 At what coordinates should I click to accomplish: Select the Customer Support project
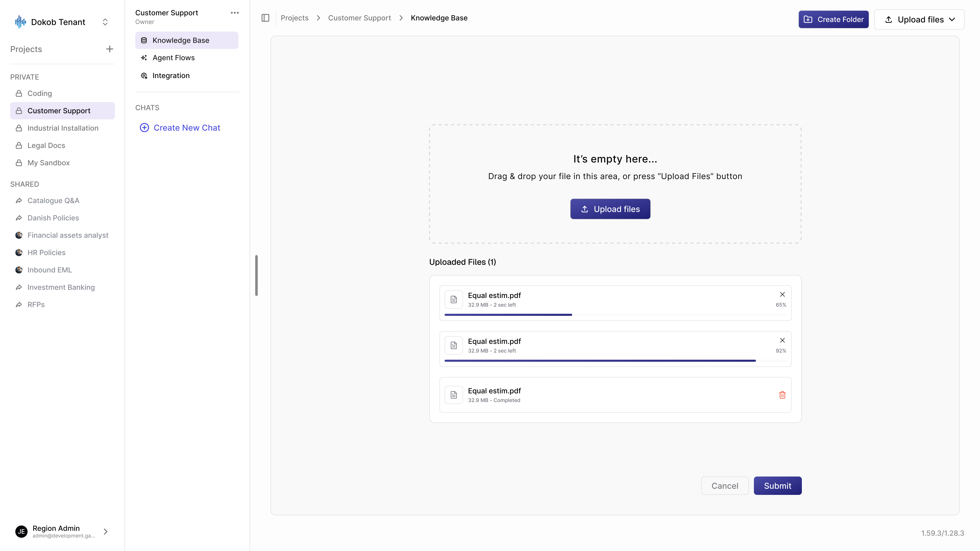point(62,111)
